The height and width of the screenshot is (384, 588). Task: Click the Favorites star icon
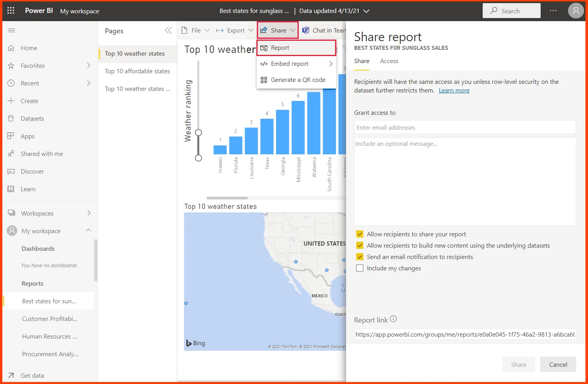pyautogui.click(x=11, y=65)
